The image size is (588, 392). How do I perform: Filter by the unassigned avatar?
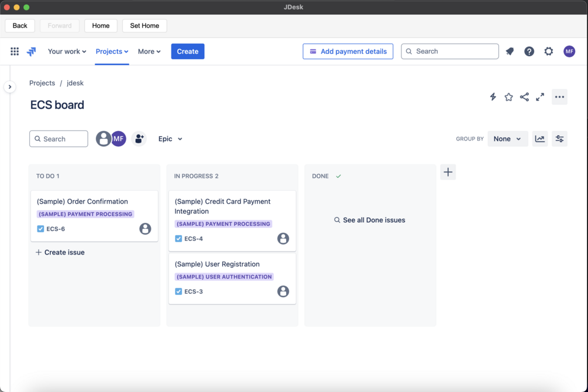(x=103, y=139)
